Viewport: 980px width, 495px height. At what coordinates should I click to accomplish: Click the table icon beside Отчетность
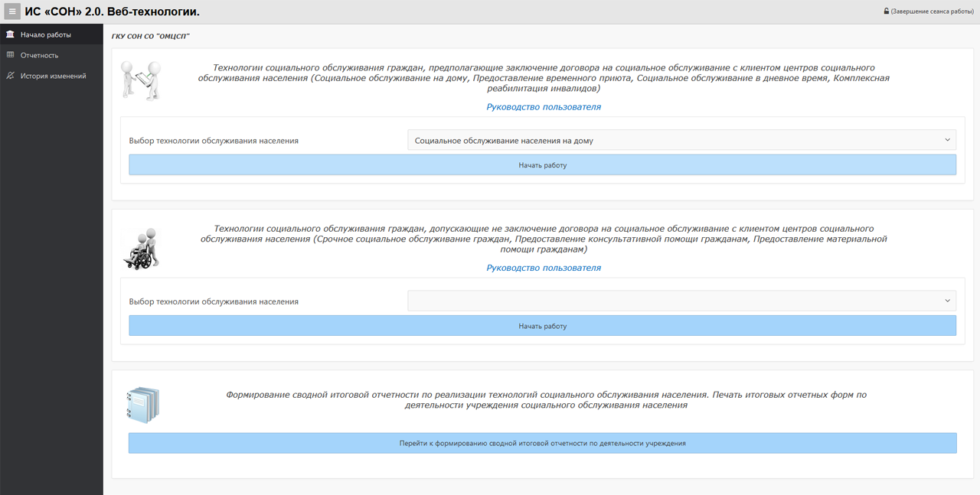coord(10,55)
